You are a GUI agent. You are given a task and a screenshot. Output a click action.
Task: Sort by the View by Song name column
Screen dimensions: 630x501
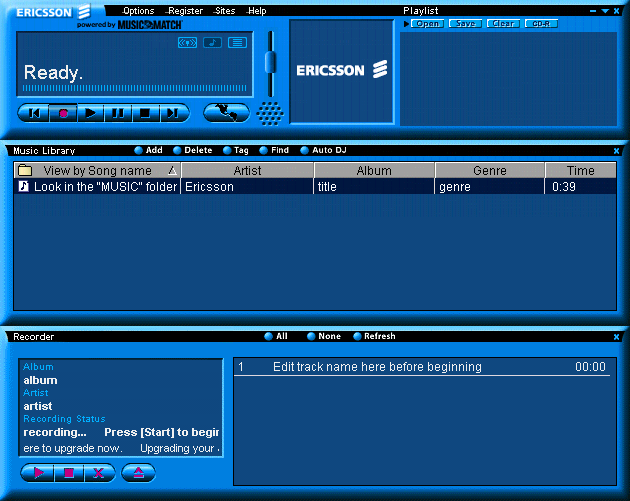(97, 170)
